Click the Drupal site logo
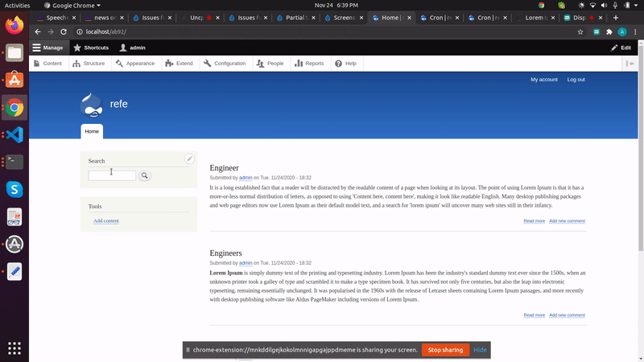This screenshot has width=644, height=362. click(91, 105)
